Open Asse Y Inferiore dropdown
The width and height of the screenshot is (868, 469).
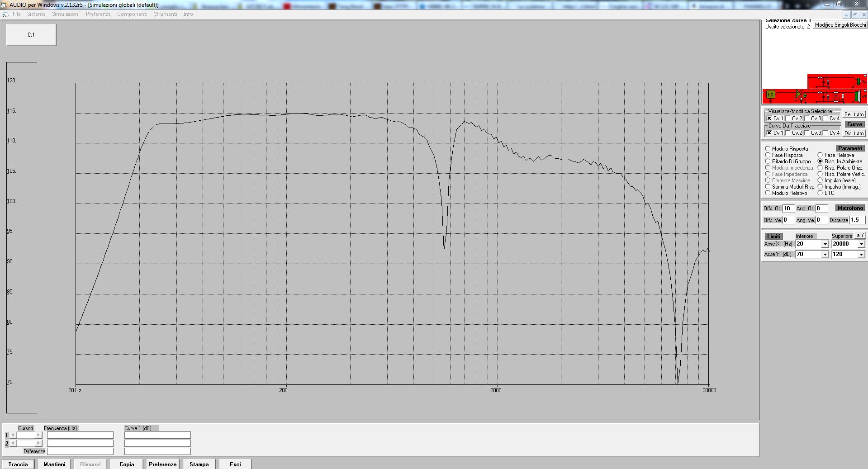[825, 255]
